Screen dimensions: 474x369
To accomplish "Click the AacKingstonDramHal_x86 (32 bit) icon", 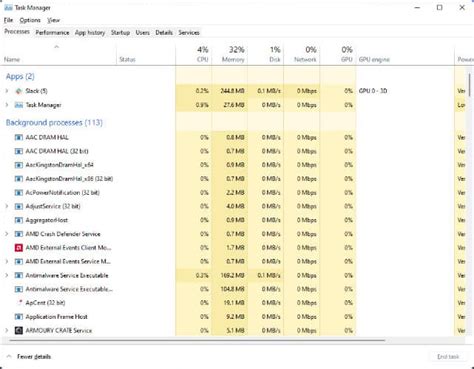I will tap(19, 179).
